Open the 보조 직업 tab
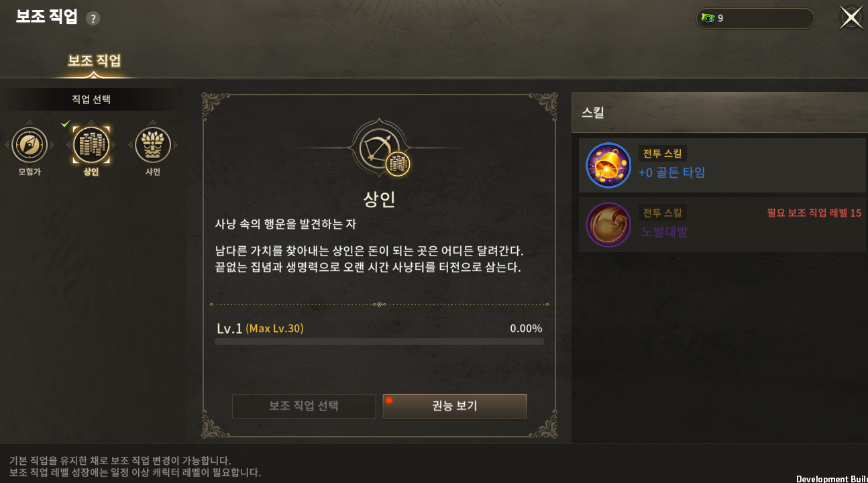The image size is (868, 483). (95, 61)
